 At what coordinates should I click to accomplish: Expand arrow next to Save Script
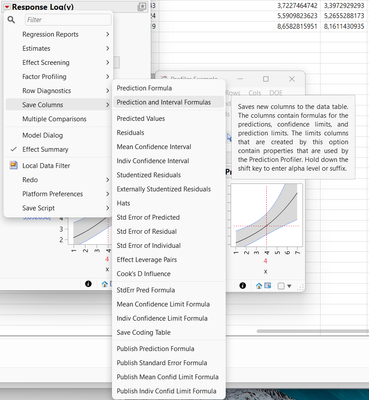point(107,208)
